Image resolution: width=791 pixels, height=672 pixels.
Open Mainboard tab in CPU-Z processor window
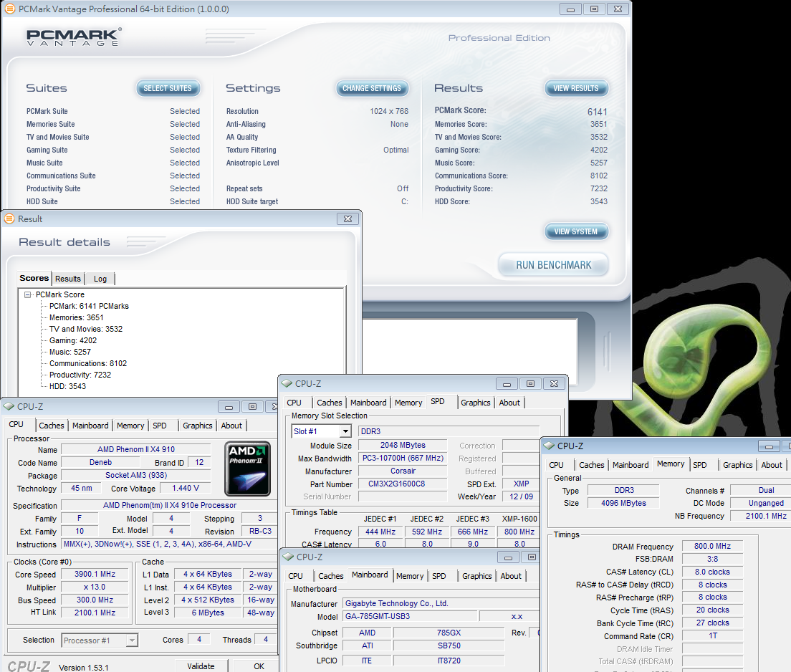(x=90, y=426)
